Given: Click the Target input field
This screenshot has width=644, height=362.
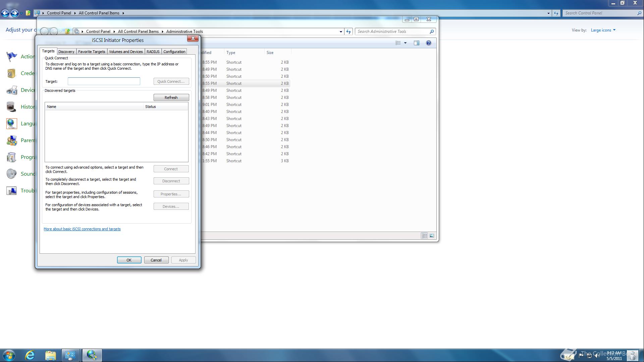Looking at the screenshot, I should (x=104, y=81).
